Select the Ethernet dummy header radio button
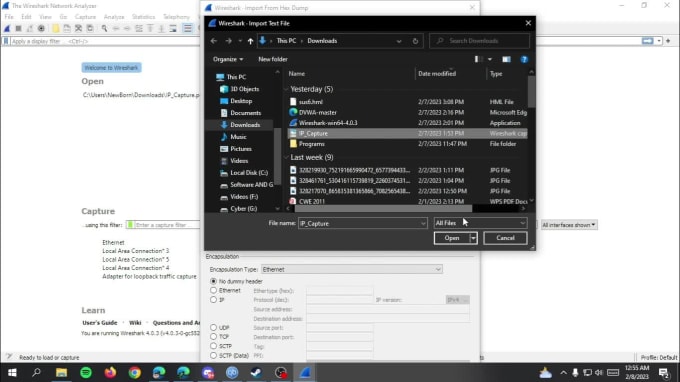The width and height of the screenshot is (680, 382). 213,290
